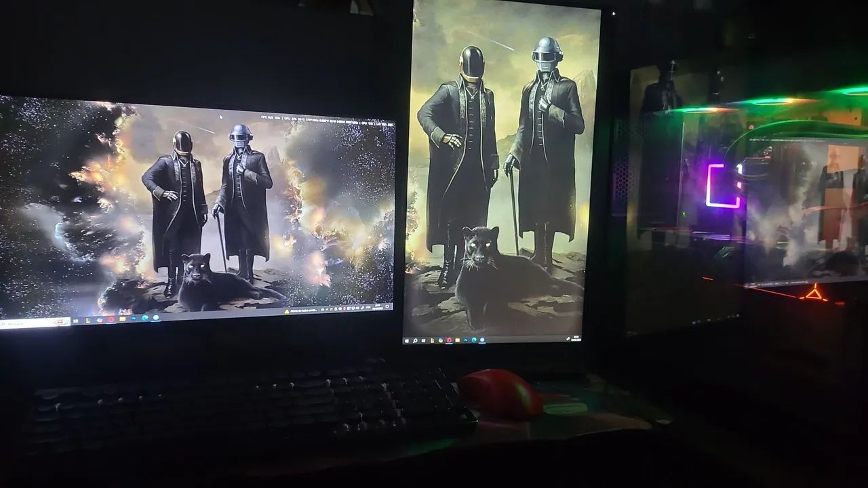Viewport: 868px width, 488px height.
Task: Click the yellow warning triangle alert on left taskbar
Action: [287, 312]
